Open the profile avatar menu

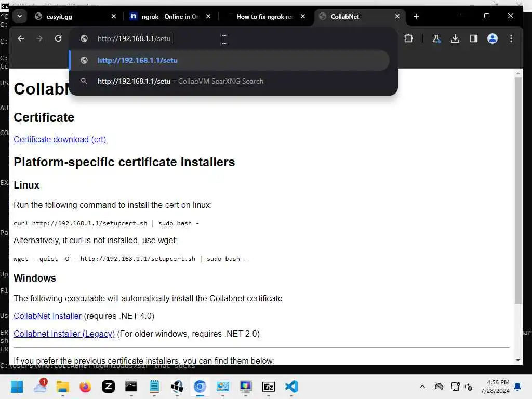pyautogui.click(x=493, y=38)
